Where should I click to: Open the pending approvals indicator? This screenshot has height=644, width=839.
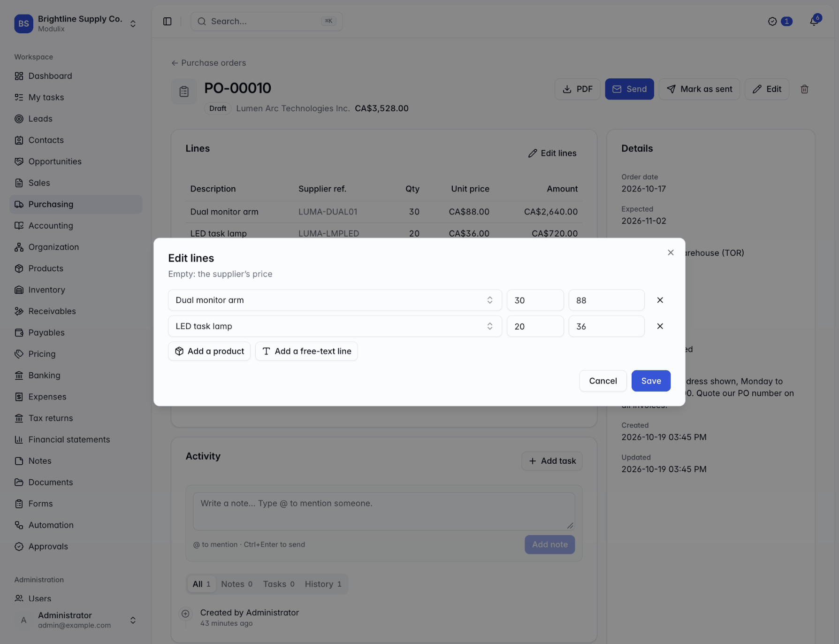[x=780, y=21]
